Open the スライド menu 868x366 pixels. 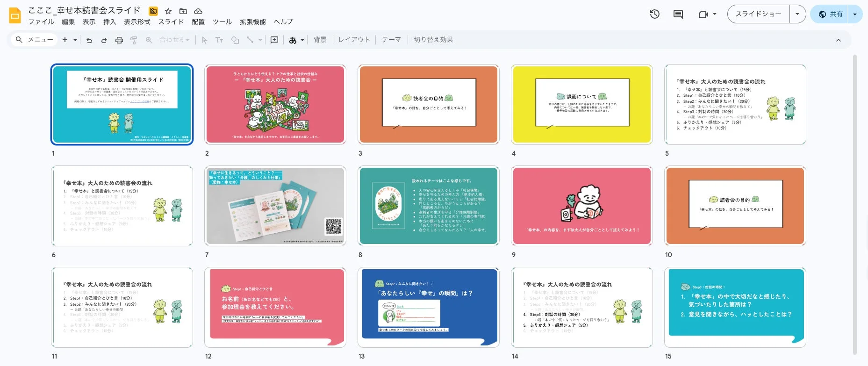(x=171, y=22)
